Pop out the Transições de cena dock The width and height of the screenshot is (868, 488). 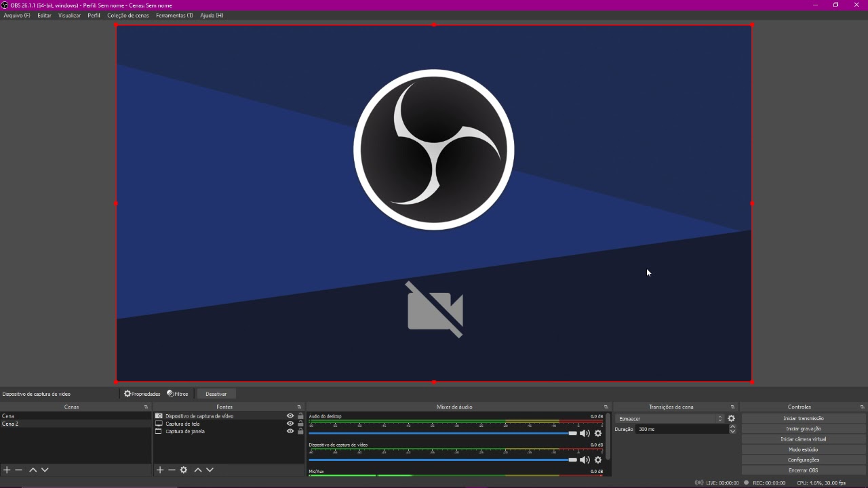click(x=732, y=407)
